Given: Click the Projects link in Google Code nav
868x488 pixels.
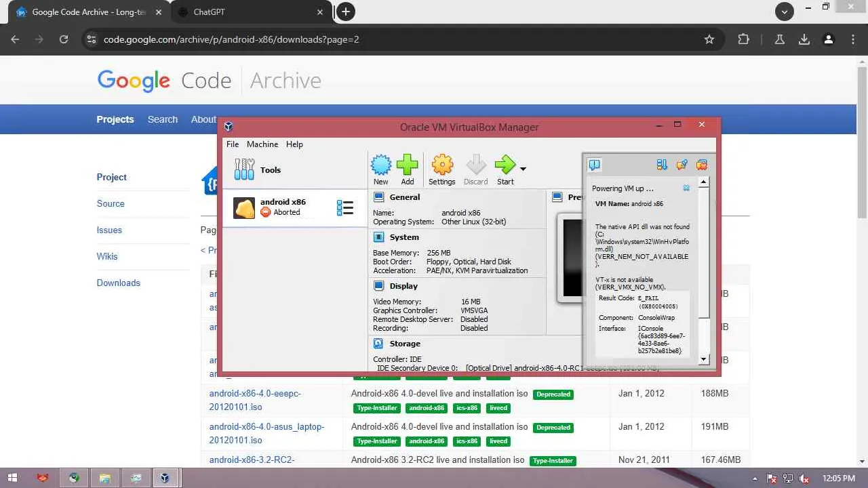Looking at the screenshot, I should (115, 119).
